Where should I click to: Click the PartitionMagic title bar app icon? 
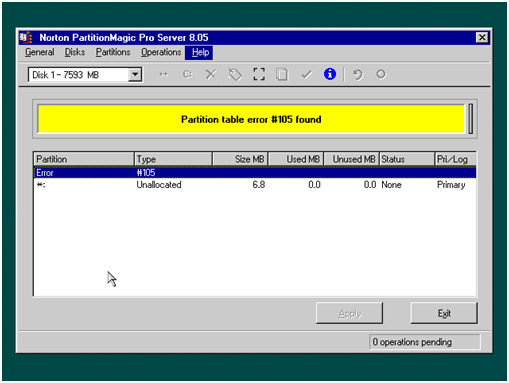click(26, 38)
